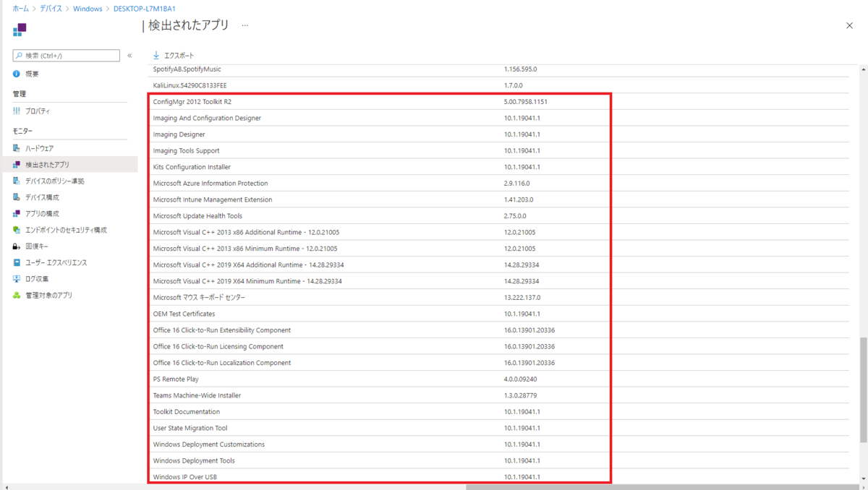Click the page header app icon
The height and width of the screenshot is (490, 868).
tap(20, 30)
